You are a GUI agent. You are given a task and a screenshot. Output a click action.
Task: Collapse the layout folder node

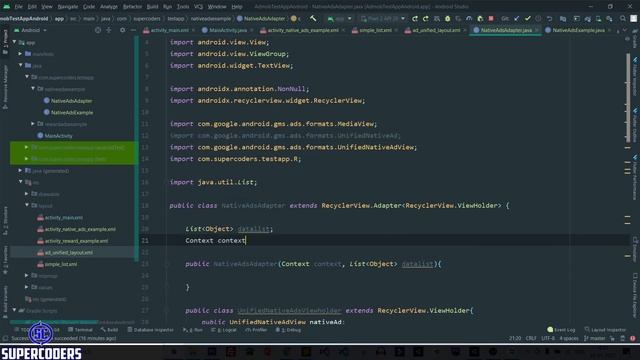point(27,205)
